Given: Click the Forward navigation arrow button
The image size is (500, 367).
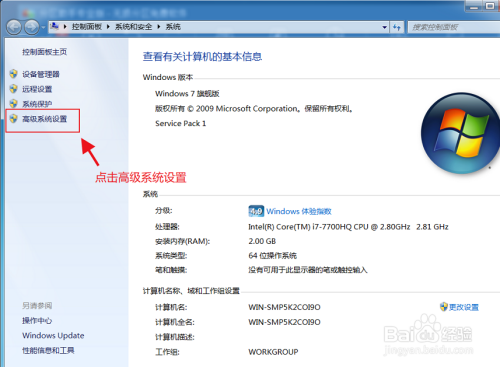Looking at the screenshot, I should pyautogui.click(x=32, y=27).
